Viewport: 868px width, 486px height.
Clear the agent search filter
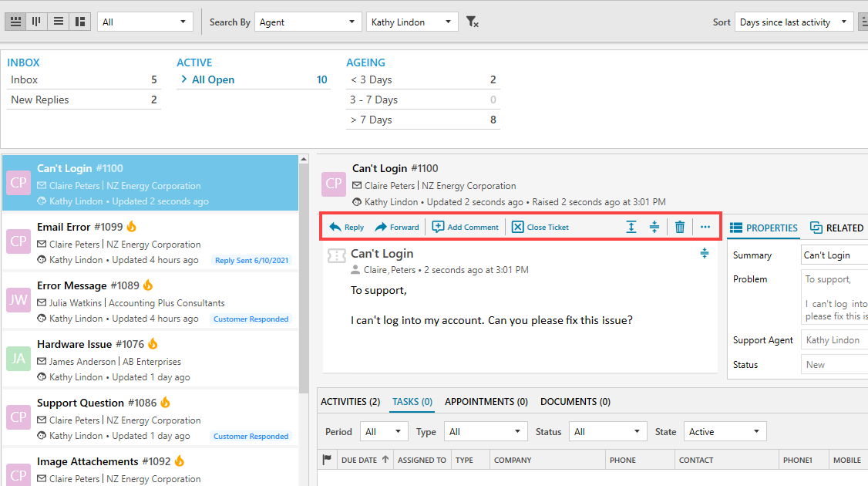472,22
